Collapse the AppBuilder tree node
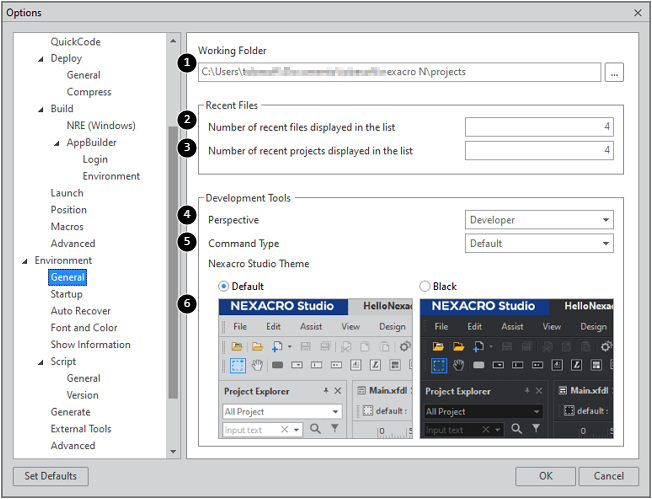This screenshot has height=499, width=652. 57,143
